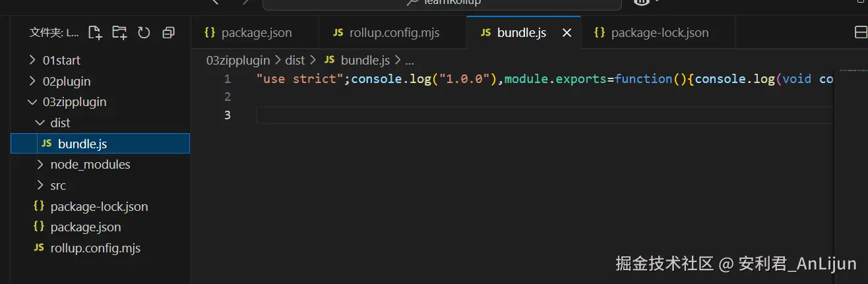Click the command center search box
The image size is (868, 284).
pyautogui.click(x=442, y=5)
